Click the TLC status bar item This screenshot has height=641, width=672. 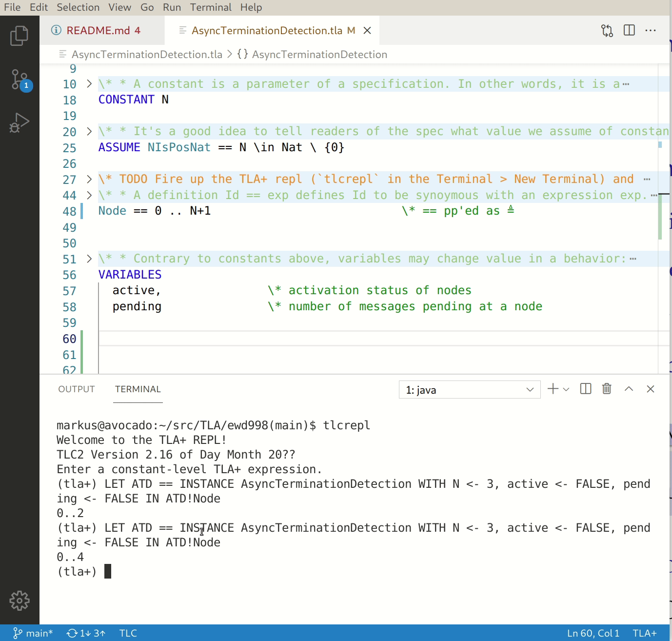coord(127,633)
